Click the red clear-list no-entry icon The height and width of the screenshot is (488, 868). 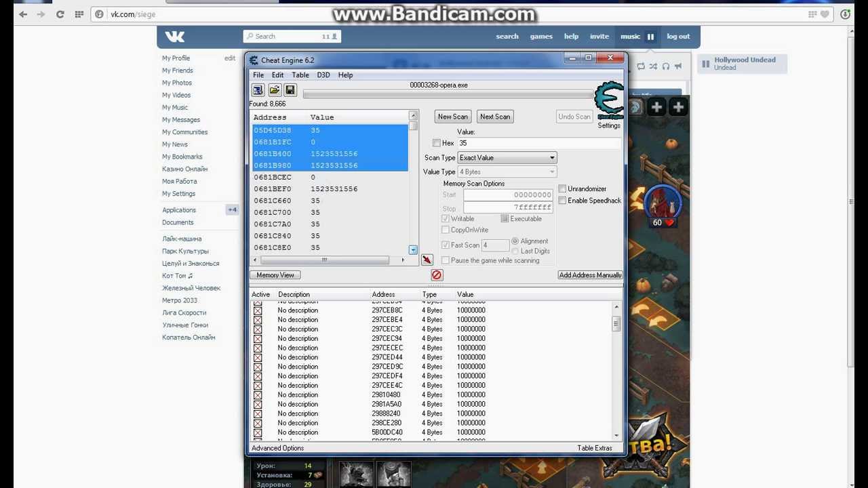pyautogui.click(x=437, y=274)
